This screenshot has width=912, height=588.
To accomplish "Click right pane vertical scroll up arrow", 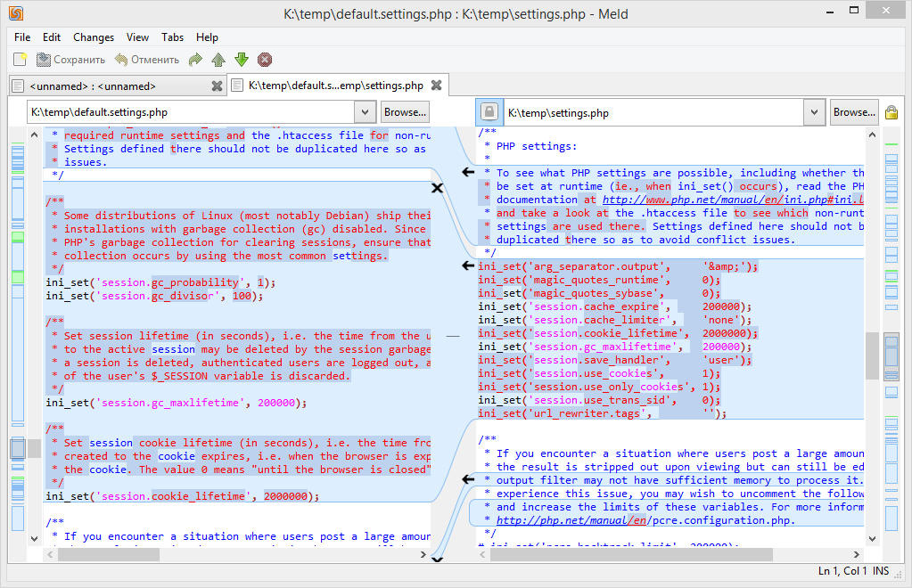I will point(872,135).
